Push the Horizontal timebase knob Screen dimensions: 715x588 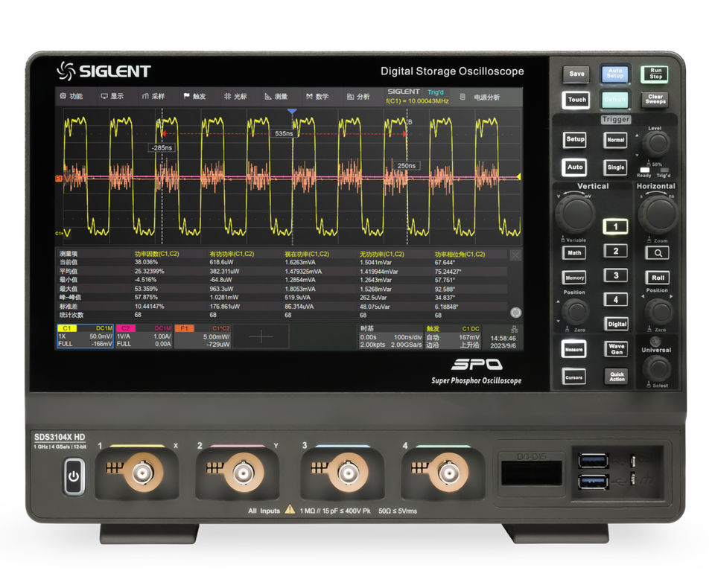pos(657,214)
